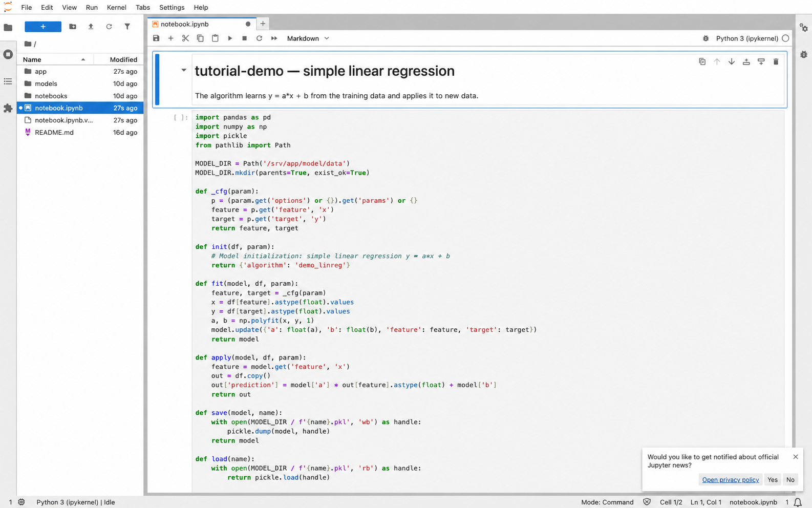Toggle the file filter funnel icon

click(x=127, y=27)
